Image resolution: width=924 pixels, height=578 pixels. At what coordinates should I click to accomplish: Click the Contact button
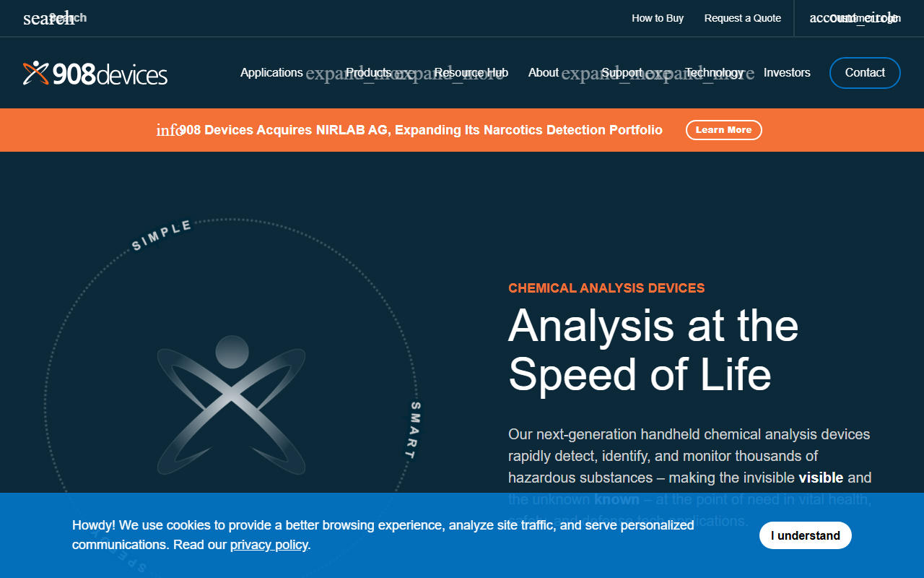pyautogui.click(x=865, y=73)
